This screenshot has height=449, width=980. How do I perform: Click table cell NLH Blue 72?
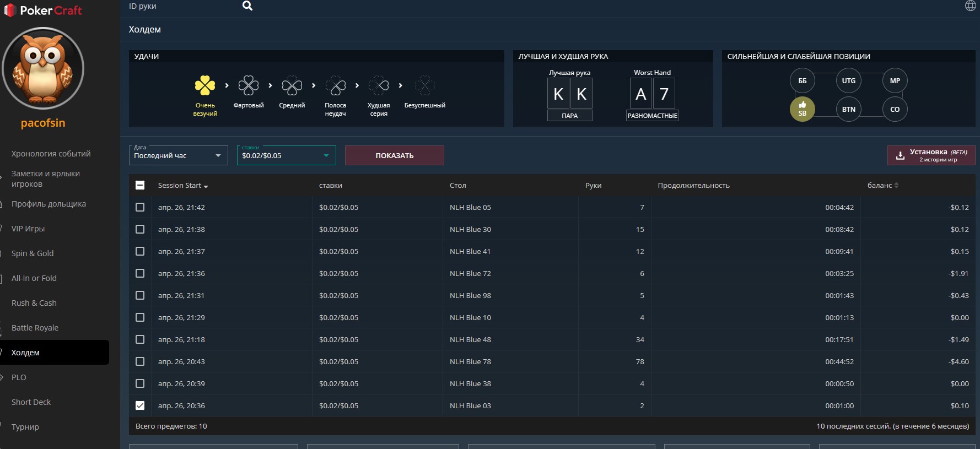pyautogui.click(x=470, y=273)
